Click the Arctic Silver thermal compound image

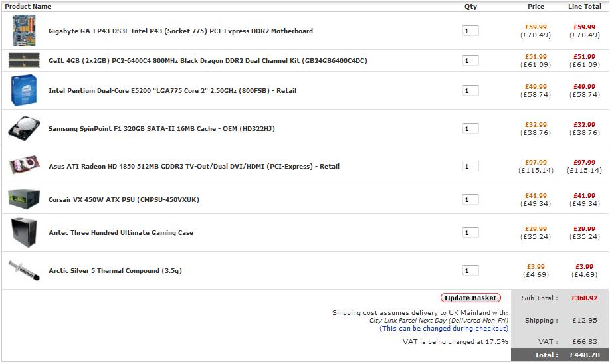pos(24,270)
